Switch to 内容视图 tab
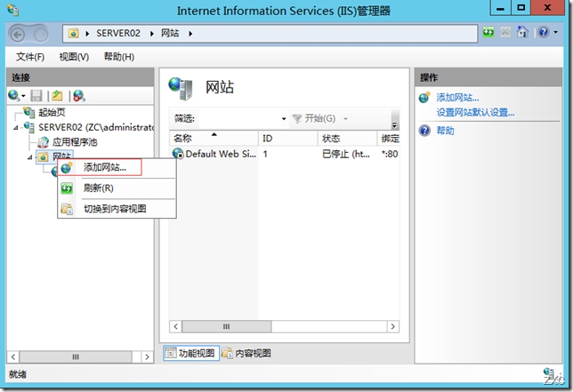The width and height of the screenshot is (573, 392). [x=246, y=353]
